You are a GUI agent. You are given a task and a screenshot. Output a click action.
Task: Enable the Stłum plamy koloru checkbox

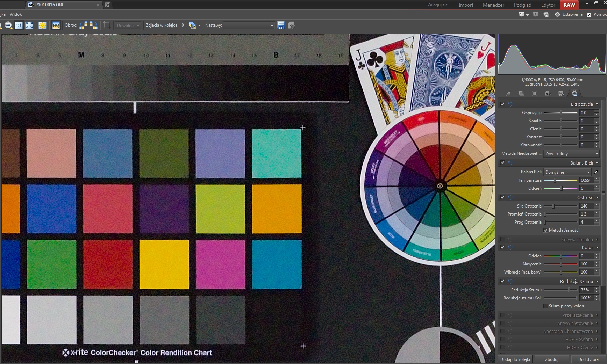(x=545, y=306)
